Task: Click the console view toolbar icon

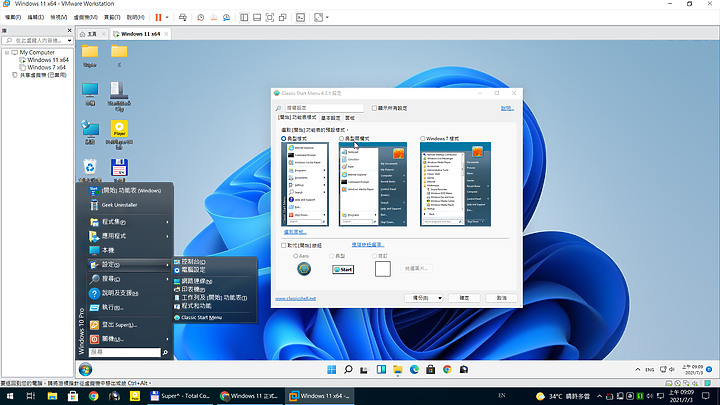Action: coord(300,17)
